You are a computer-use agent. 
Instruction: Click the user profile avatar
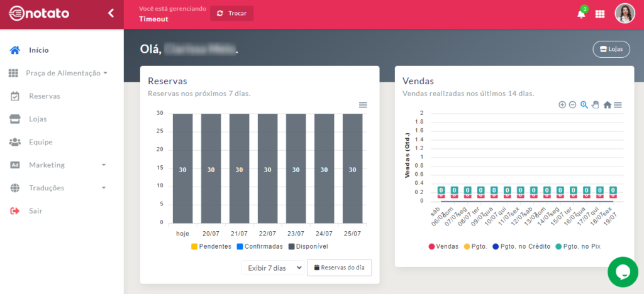pos(625,14)
